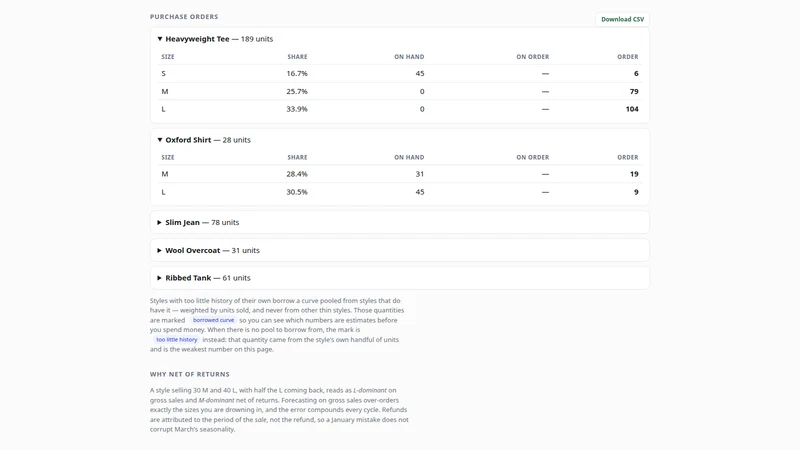
Task: Select the Heavyweight Tee order quantity 79
Action: [x=634, y=91]
